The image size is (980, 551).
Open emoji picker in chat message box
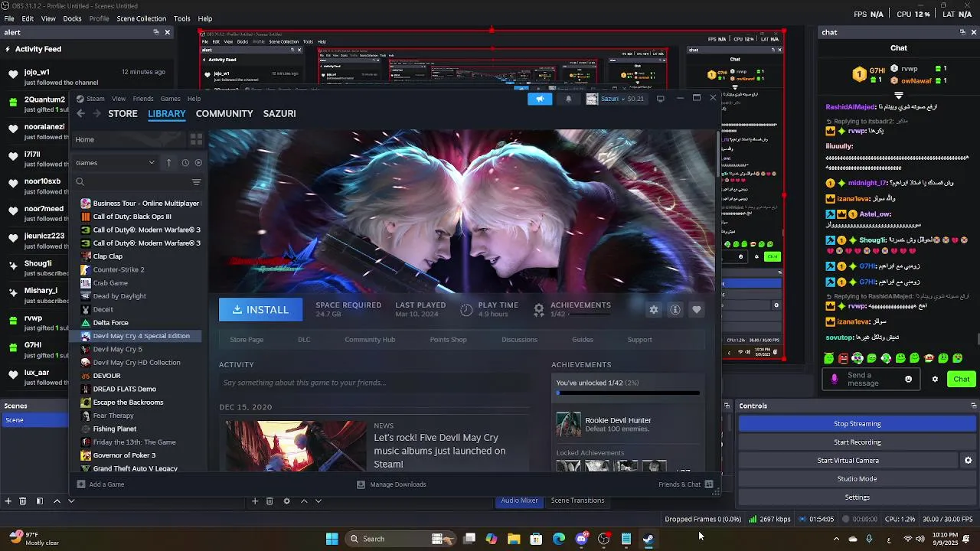(909, 379)
